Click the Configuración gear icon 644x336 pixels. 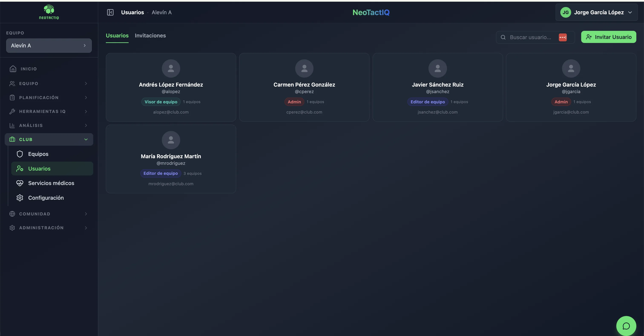click(x=20, y=198)
